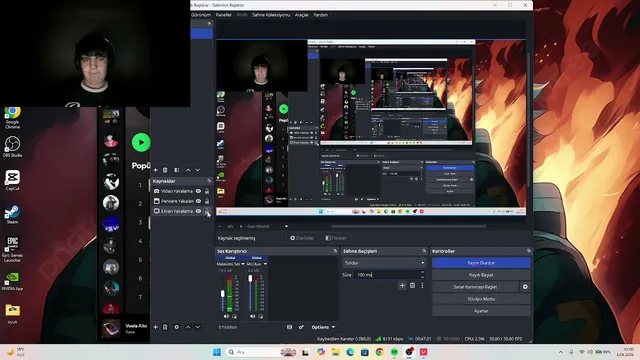Open source properties gear below Kaynaklar list
Screen dimensions: 640x360
pyautogui.click(x=177, y=327)
